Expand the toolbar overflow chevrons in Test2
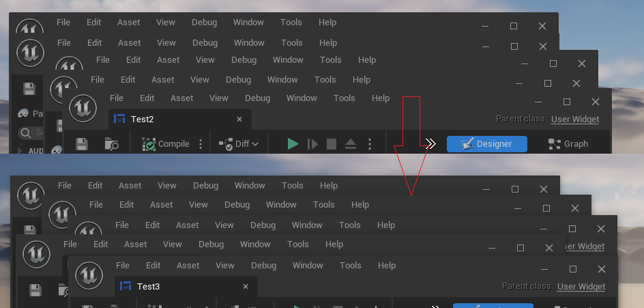The width and height of the screenshot is (644, 308). (430, 143)
